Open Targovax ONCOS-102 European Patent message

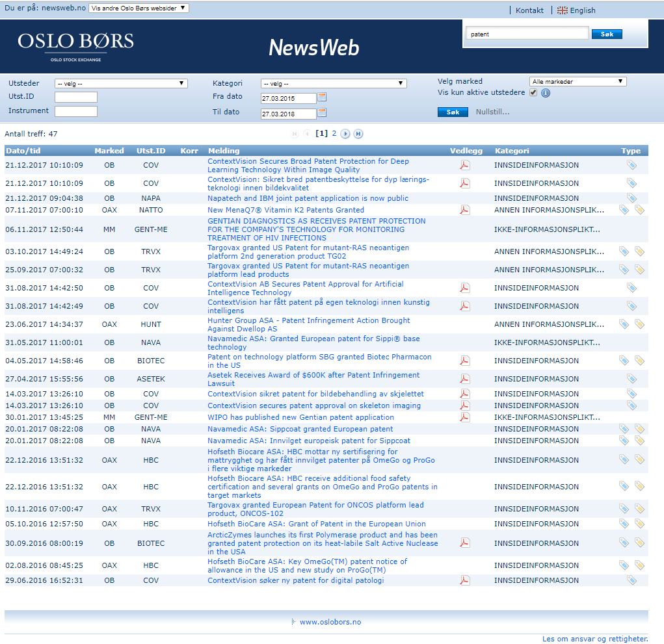(315, 509)
